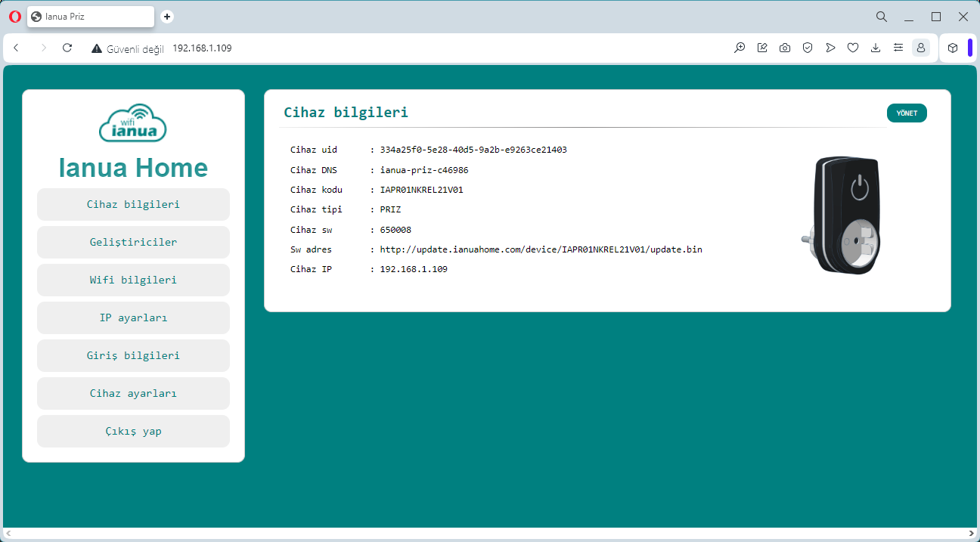Click the Cihaz tipi value PRIZ

click(390, 209)
